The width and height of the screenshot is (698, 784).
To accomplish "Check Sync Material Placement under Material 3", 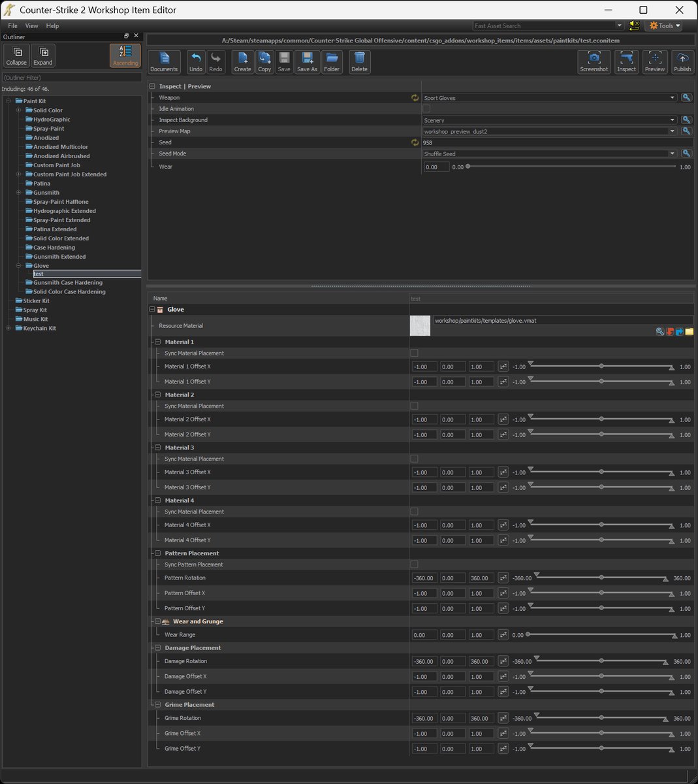I will 414,459.
